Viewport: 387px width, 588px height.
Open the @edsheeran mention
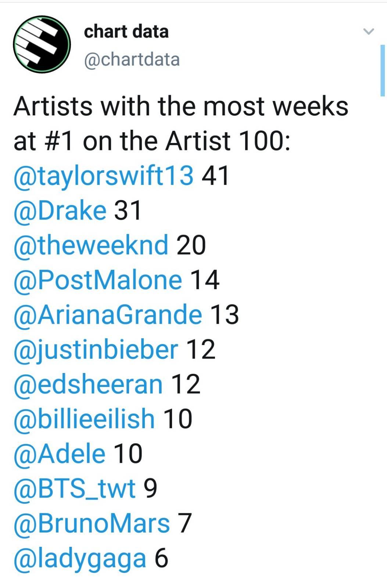(x=88, y=384)
